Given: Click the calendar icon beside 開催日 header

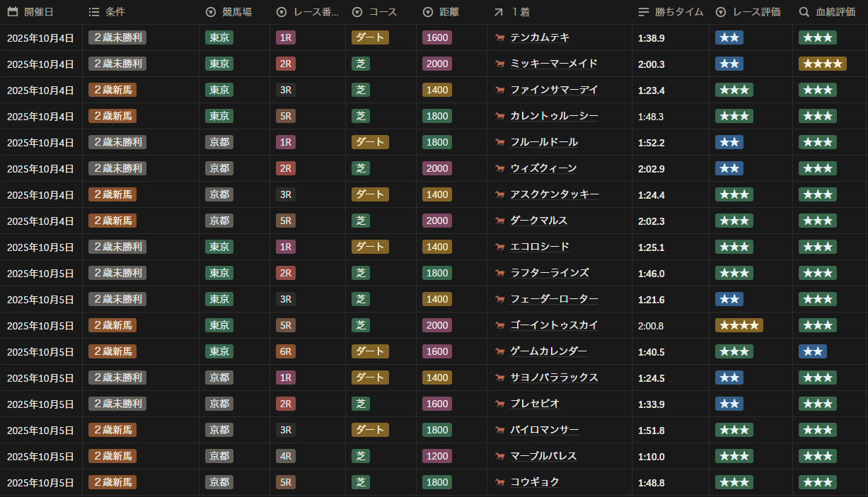Looking at the screenshot, I should click(x=13, y=12).
